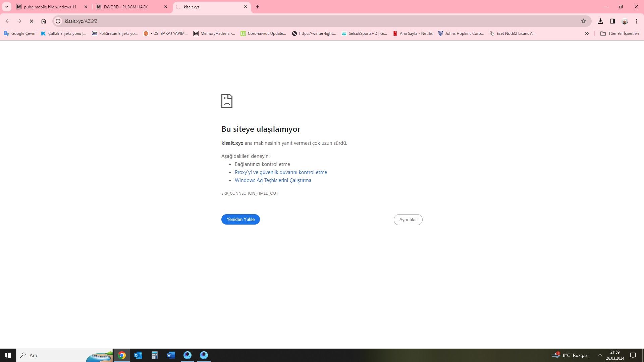Click the back navigation arrow

coord(7,21)
